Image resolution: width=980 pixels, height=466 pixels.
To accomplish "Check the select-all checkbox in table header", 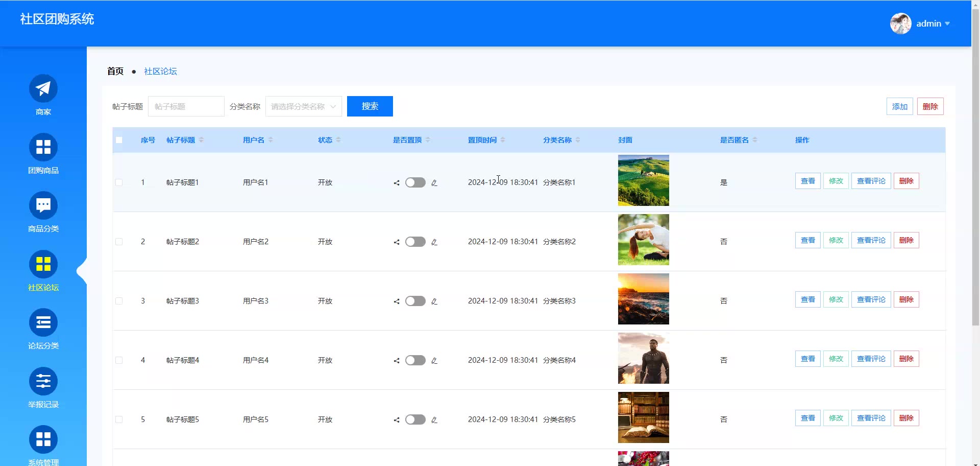I will (119, 140).
